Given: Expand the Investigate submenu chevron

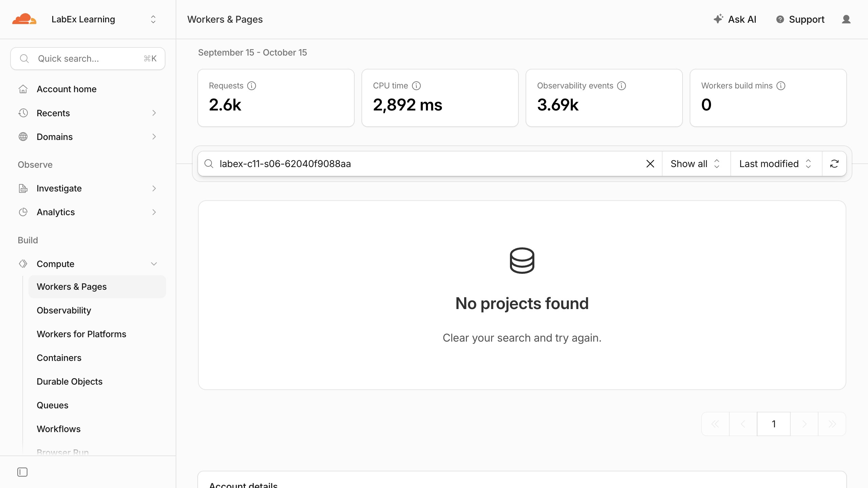Looking at the screenshot, I should [x=154, y=188].
